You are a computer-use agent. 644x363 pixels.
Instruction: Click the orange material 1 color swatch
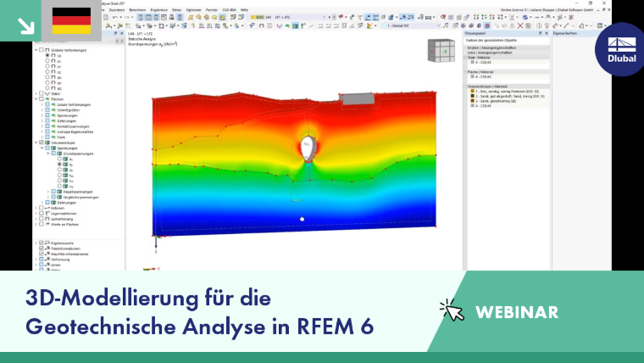pos(472,92)
